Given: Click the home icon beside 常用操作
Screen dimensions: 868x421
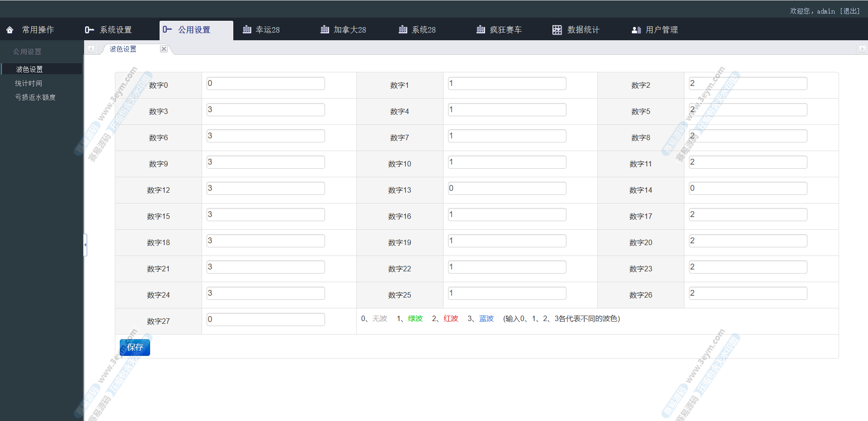Looking at the screenshot, I should [10, 30].
